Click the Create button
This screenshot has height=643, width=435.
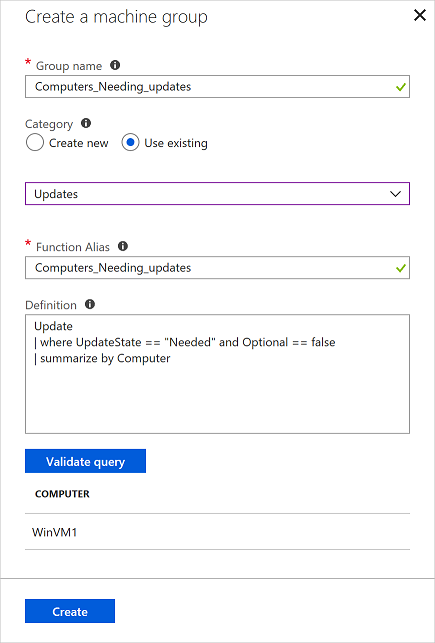pyautogui.click(x=70, y=611)
